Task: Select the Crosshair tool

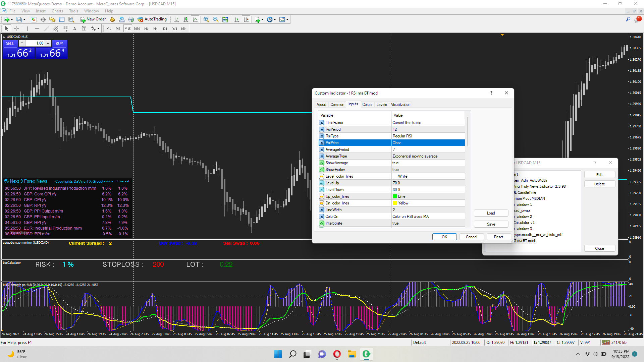Action: coord(16,28)
